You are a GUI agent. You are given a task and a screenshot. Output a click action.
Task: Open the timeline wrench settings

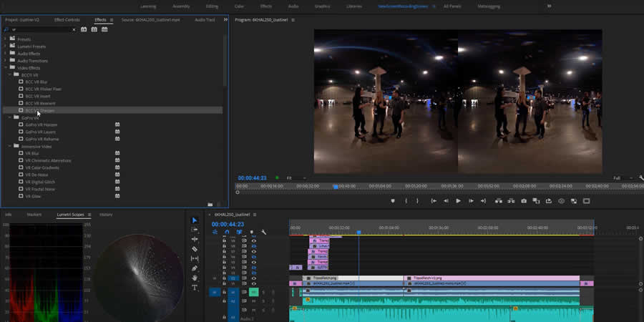(x=263, y=232)
